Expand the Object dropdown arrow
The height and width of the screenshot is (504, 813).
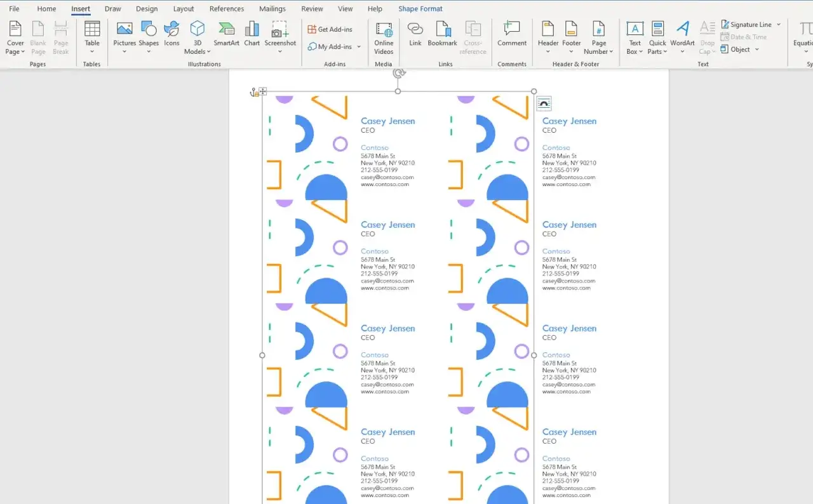(x=757, y=50)
